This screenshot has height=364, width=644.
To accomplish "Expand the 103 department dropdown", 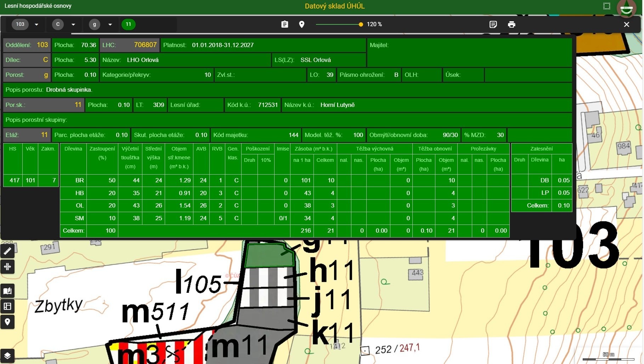I will [x=36, y=24].
